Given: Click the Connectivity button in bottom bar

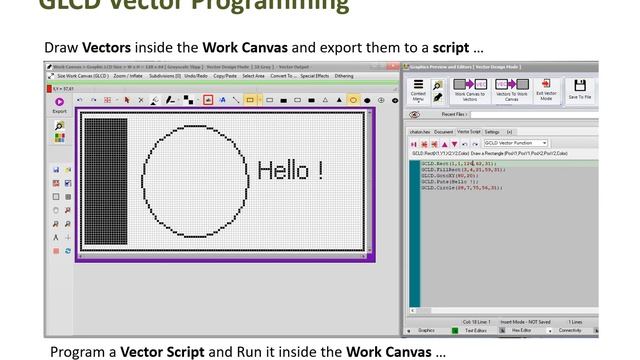Looking at the screenshot, I should click(570, 330).
